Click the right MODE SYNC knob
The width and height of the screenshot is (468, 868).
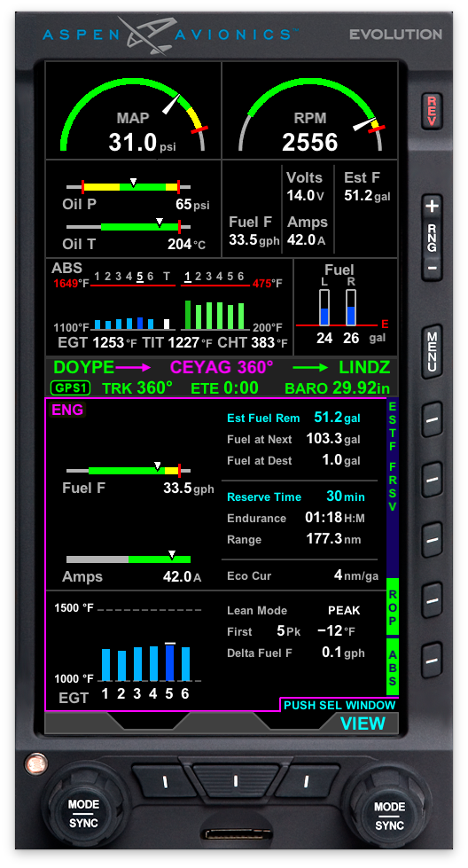[x=389, y=816]
